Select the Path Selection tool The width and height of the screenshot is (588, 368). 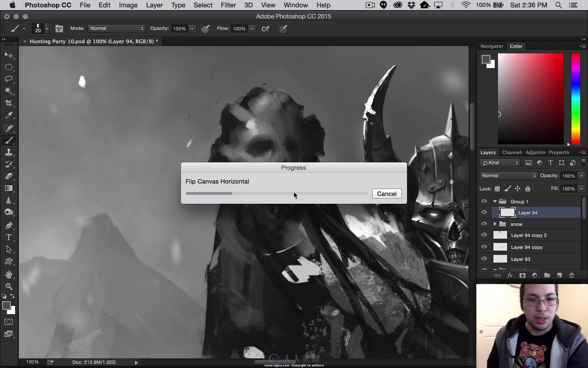point(9,250)
